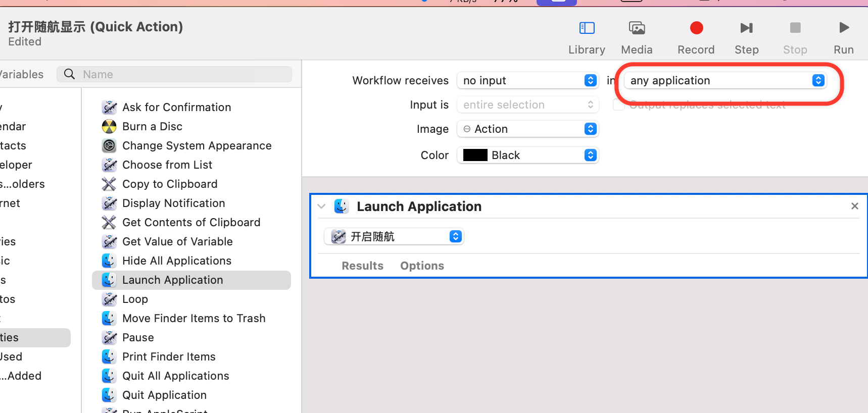This screenshot has width=868, height=413.
Task: Select the library category ending 'Added'
Action: coord(21,376)
